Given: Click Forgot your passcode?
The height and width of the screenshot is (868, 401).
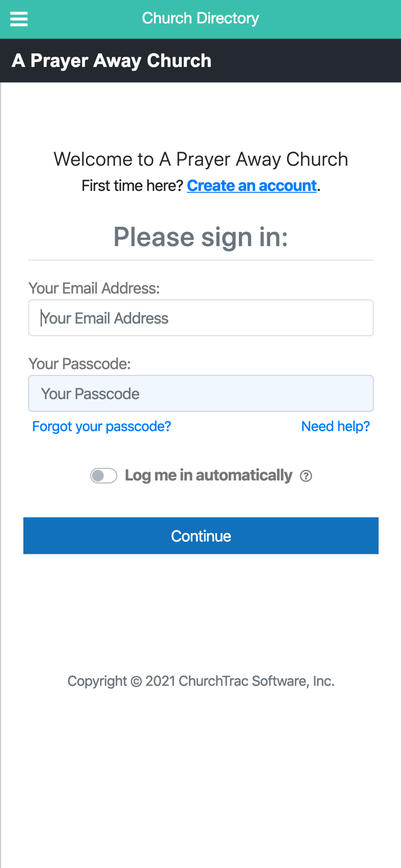Looking at the screenshot, I should 102,425.
